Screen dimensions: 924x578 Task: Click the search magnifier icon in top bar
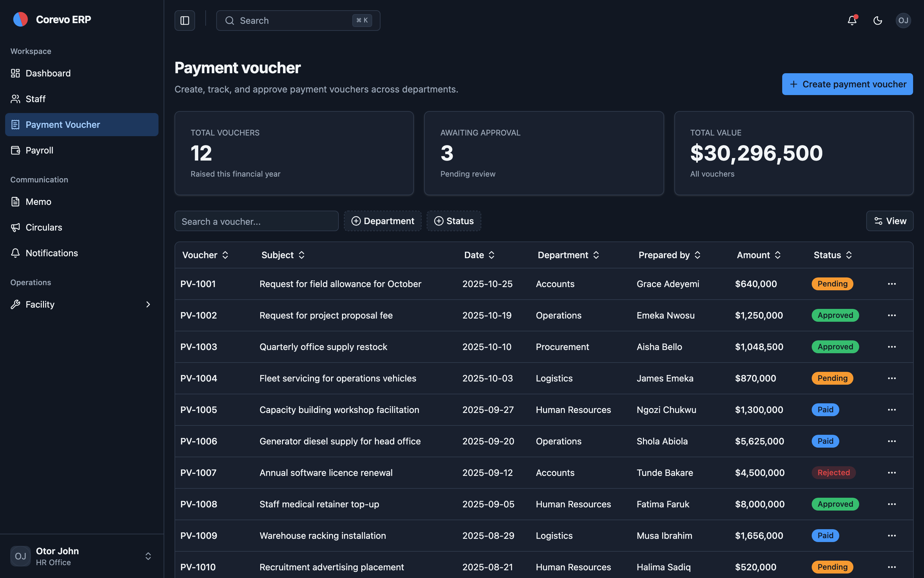tap(229, 21)
